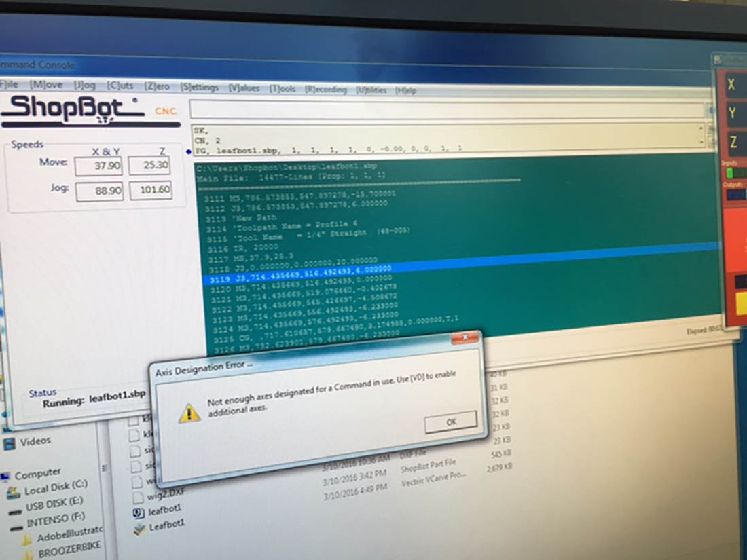Open the [R]ecording menu
Viewport: 747px width, 560px height.
click(x=326, y=90)
